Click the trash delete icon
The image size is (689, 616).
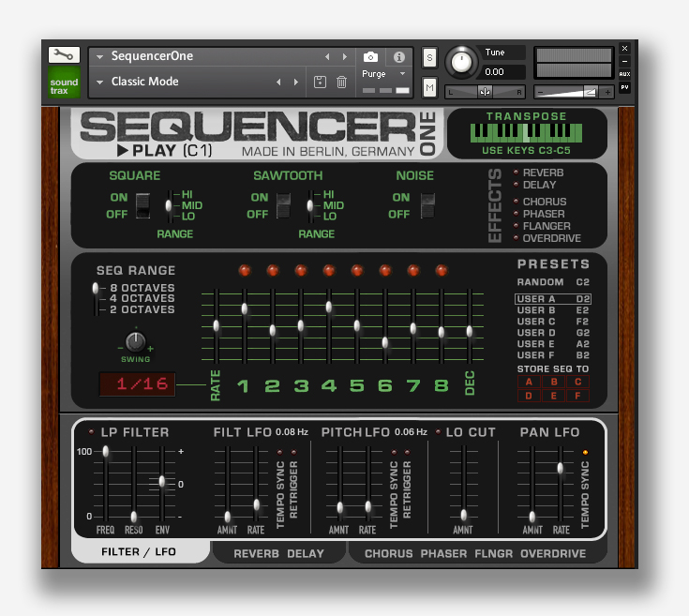coord(341,82)
